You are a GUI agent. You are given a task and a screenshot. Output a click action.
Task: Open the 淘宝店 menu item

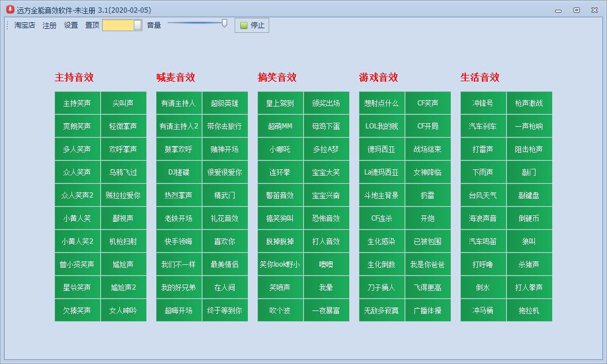pyautogui.click(x=24, y=25)
